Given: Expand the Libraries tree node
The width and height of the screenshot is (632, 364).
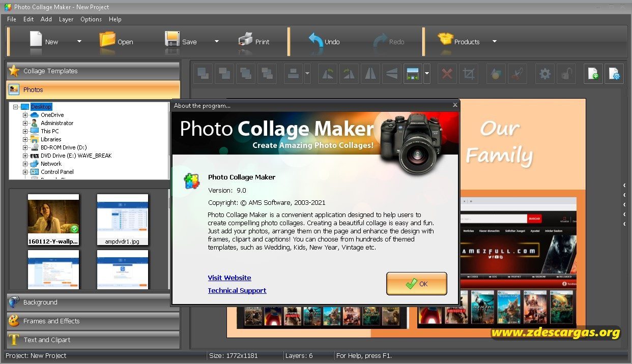Looking at the screenshot, I should click(25, 139).
